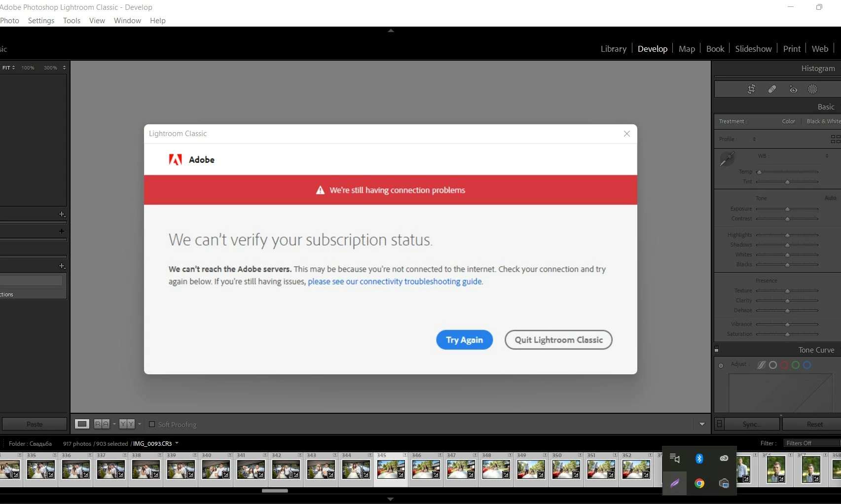This screenshot has height=504, width=841.
Task: Switch to the Library module
Action: [613, 49]
